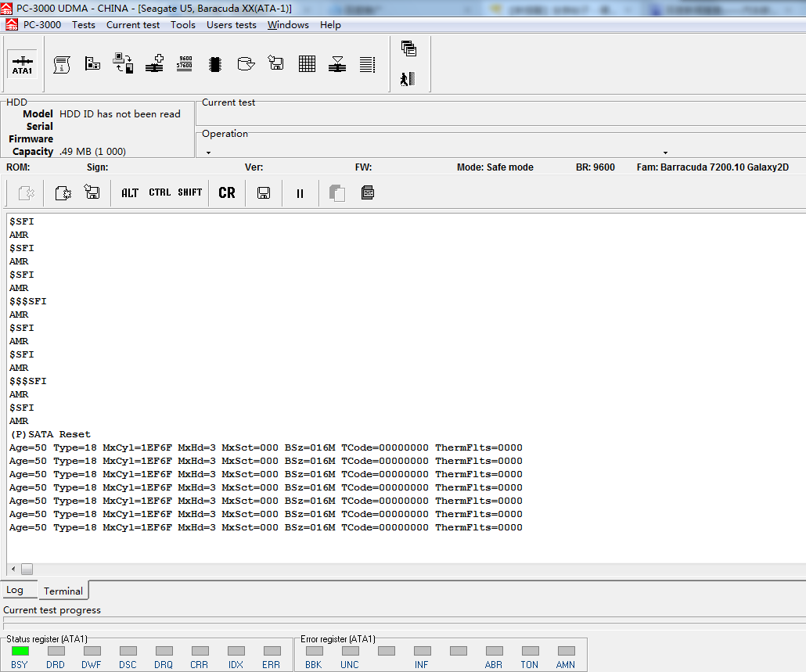Image resolution: width=806 pixels, height=672 pixels.
Task: Open the HDD info scroll icon
Action: coord(62,65)
